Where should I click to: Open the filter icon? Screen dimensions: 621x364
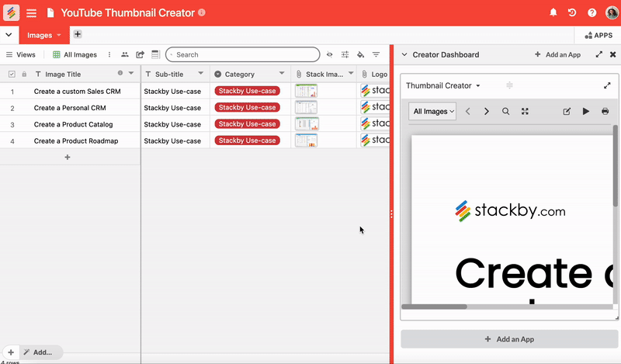click(376, 54)
